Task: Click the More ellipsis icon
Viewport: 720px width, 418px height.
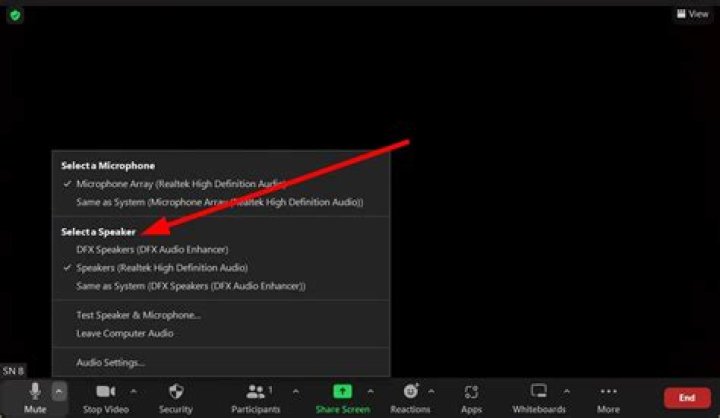Action: pyautogui.click(x=608, y=391)
